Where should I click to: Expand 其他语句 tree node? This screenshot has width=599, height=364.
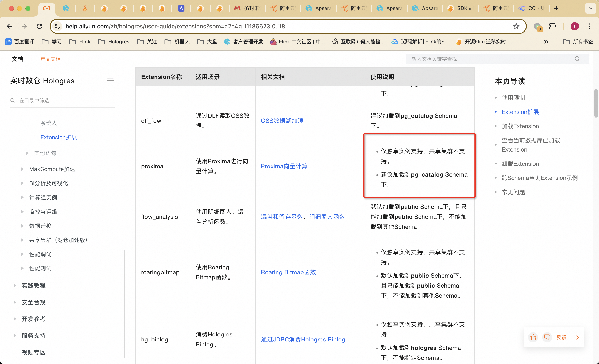[x=27, y=153]
